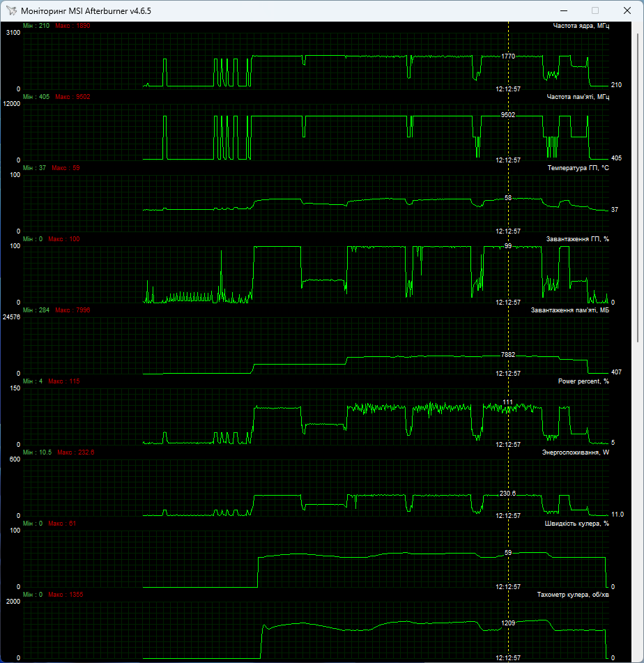This screenshot has height=663, width=644.
Task: Click the 12:12:57 timestamp under fan tachometer
Action: point(508,658)
